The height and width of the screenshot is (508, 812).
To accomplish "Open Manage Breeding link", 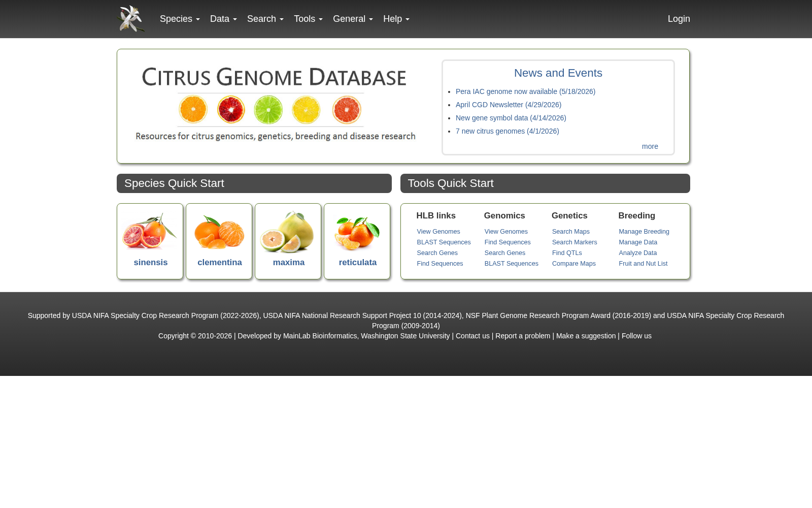I will tap(644, 232).
